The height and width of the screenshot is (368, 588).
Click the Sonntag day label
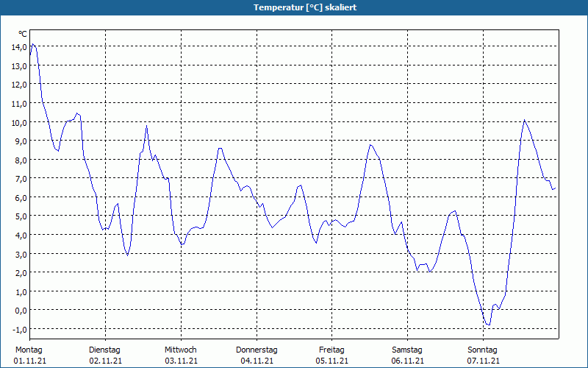(483, 350)
